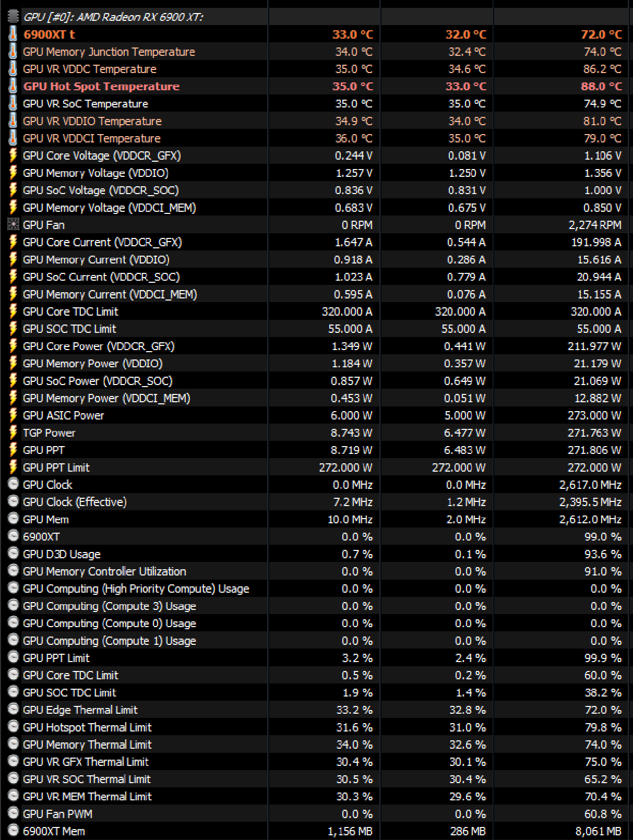
Task: Select GPU VR MEM Thermal Limit label
Action: click(x=87, y=797)
